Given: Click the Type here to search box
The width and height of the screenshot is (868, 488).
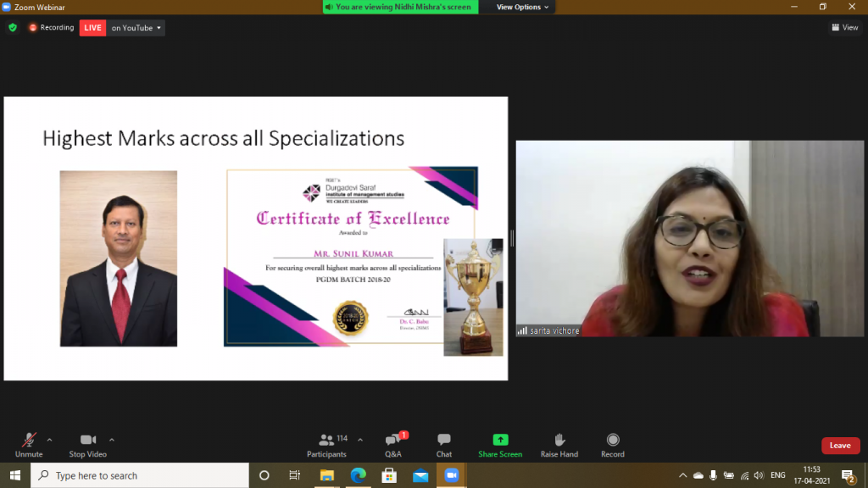Looking at the screenshot, I should point(140,475).
